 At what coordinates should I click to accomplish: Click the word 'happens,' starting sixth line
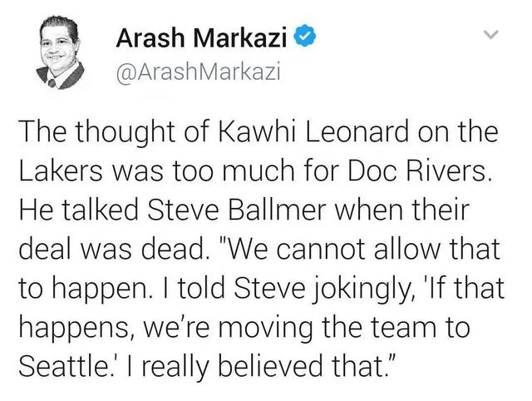point(74,329)
